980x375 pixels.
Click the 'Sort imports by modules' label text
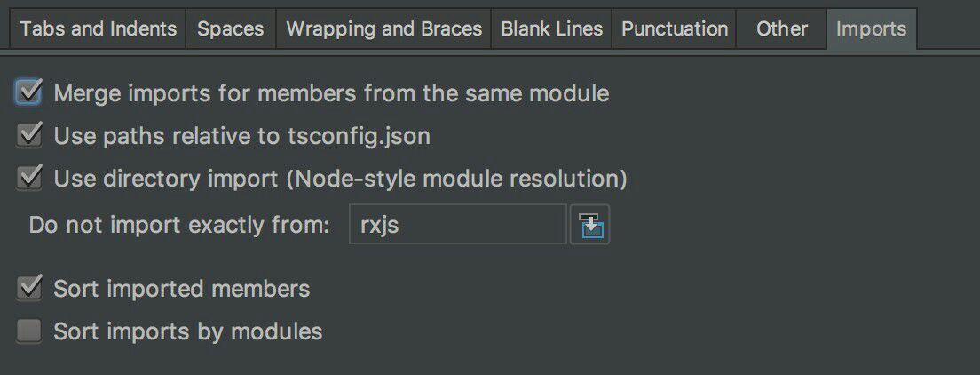[x=187, y=332]
